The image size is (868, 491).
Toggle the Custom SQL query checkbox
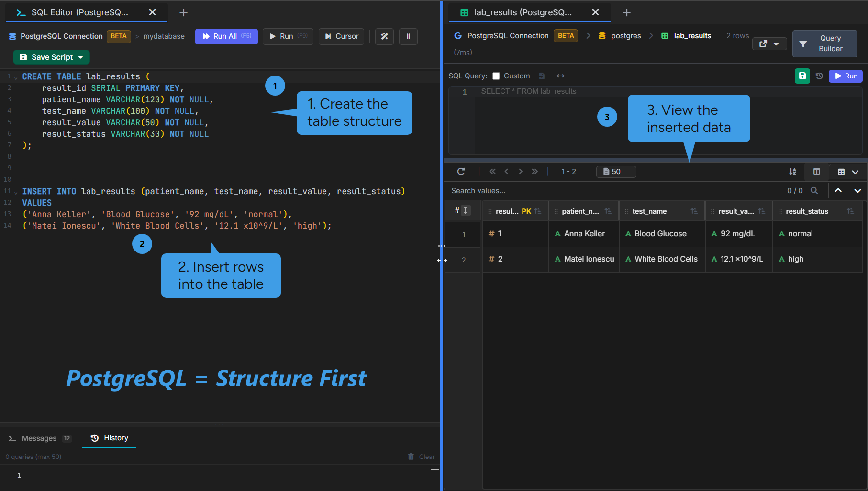tap(496, 76)
